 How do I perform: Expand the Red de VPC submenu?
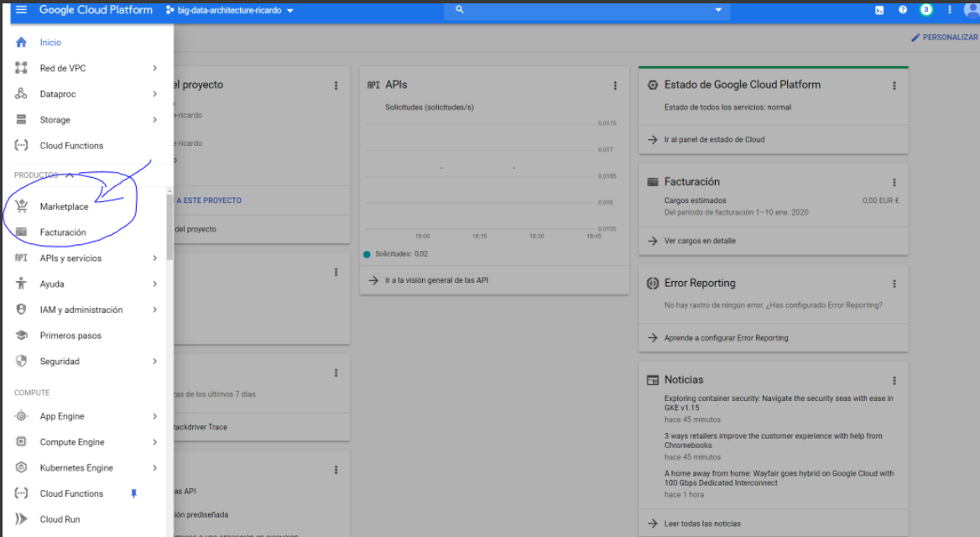click(155, 69)
